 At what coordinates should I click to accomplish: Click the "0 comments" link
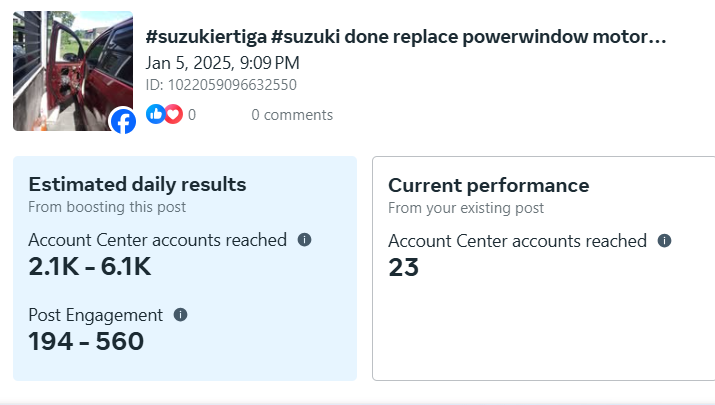[292, 115]
